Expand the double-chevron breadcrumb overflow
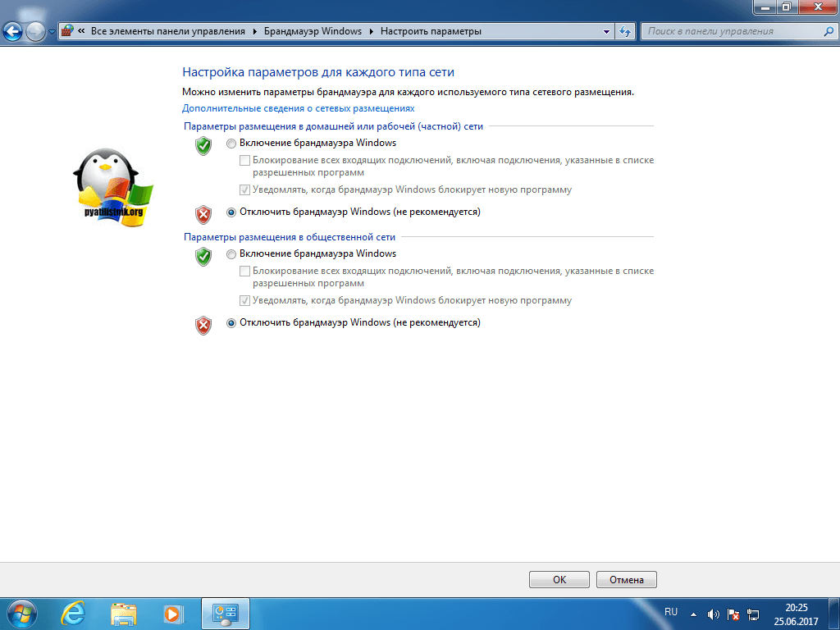Image resolution: width=840 pixels, height=630 pixels. tap(81, 31)
